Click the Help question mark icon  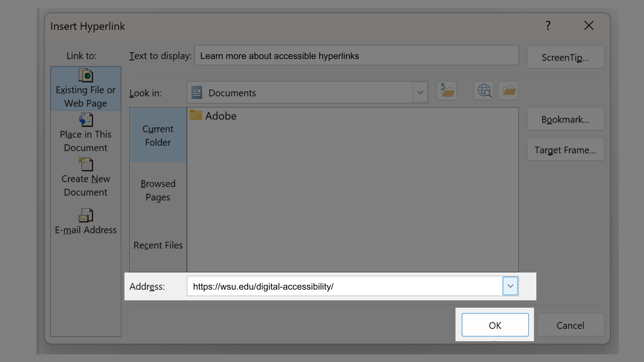[x=548, y=25]
